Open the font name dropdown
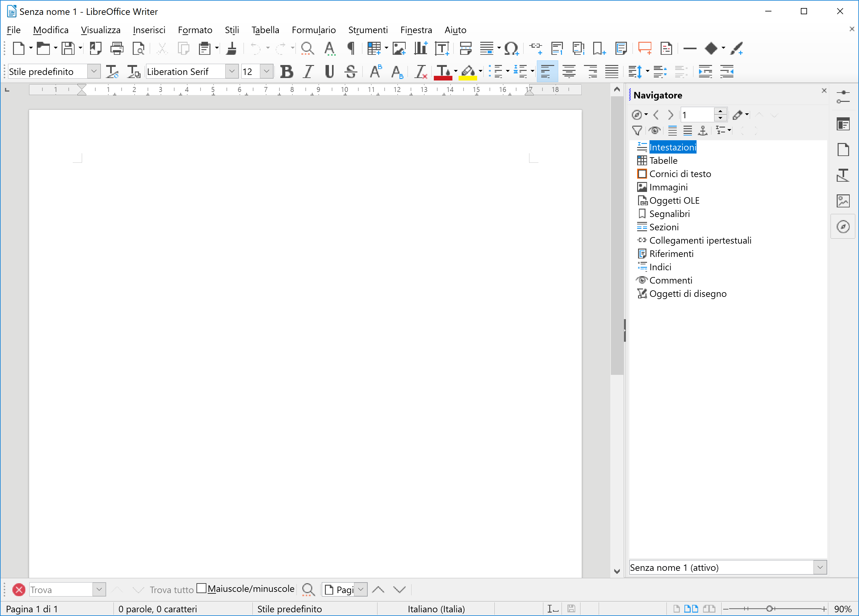The height and width of the screenshot is (616, 859). click(x=232, y=72)
